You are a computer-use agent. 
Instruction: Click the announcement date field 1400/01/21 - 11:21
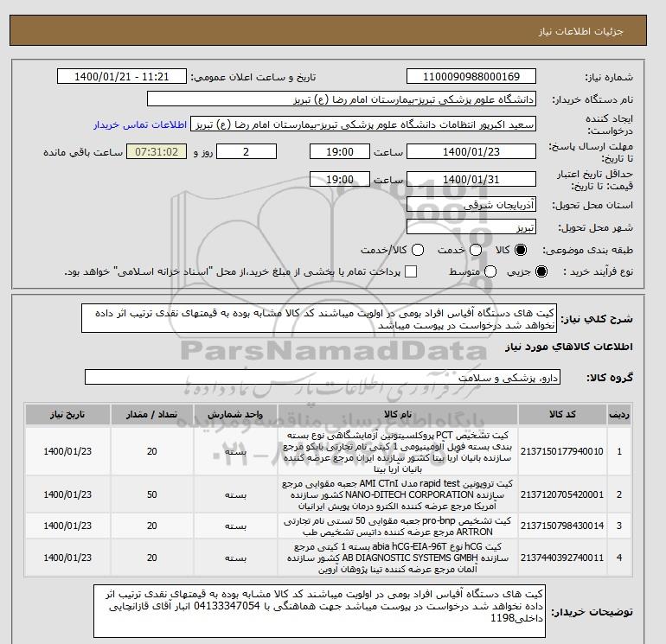[121, 76]
